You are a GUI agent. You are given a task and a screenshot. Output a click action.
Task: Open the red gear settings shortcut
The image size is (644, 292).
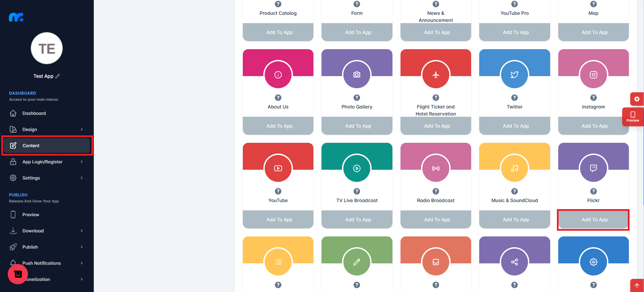click(637, 99)
